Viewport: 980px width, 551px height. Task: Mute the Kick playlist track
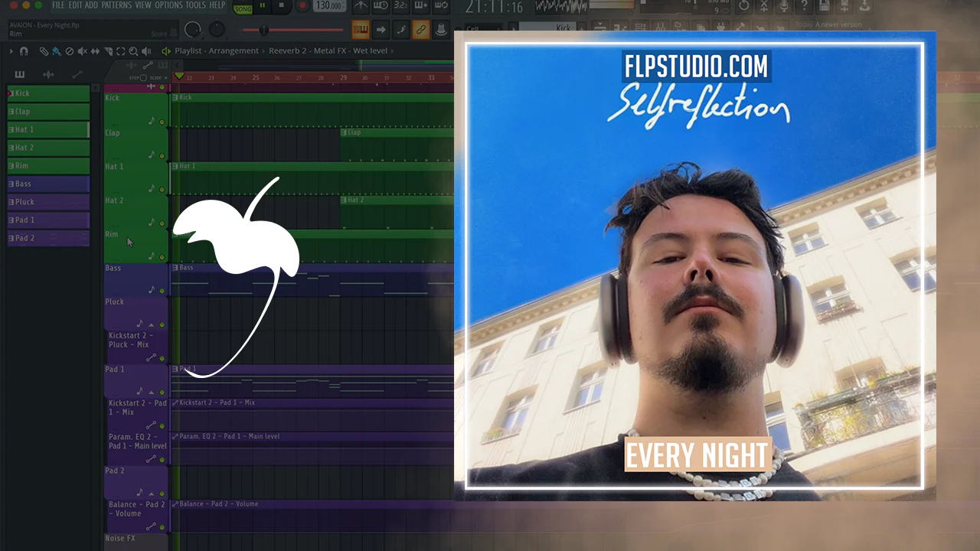[162, 121]
